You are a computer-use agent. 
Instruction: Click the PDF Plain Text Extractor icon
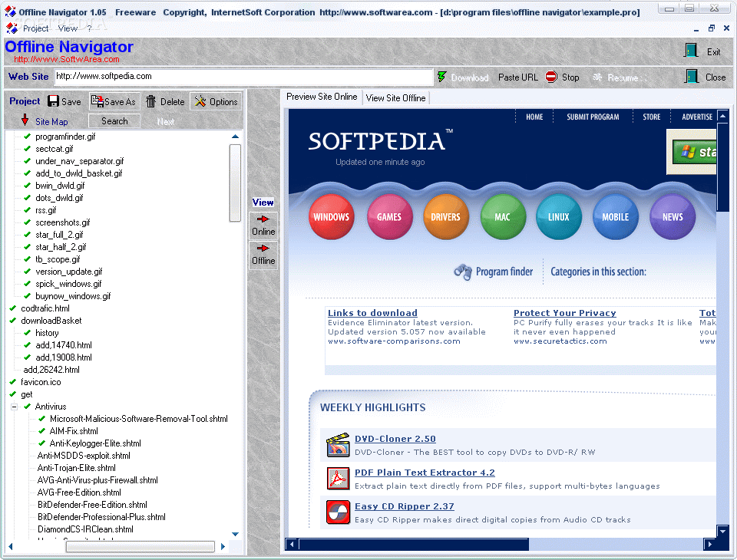(338, 478)
